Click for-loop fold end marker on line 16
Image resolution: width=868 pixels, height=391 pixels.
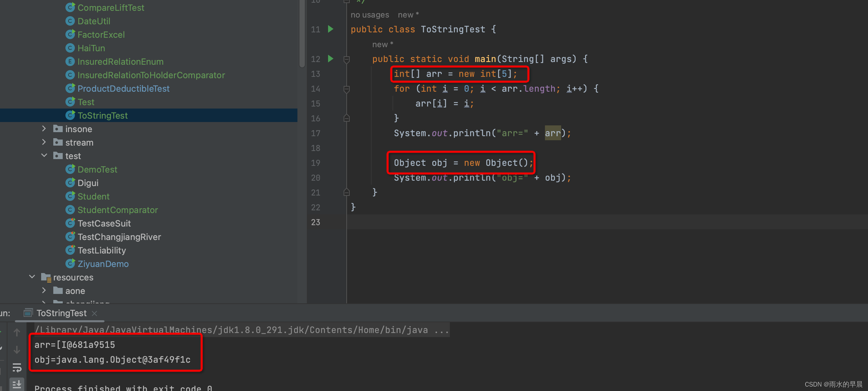346,118
